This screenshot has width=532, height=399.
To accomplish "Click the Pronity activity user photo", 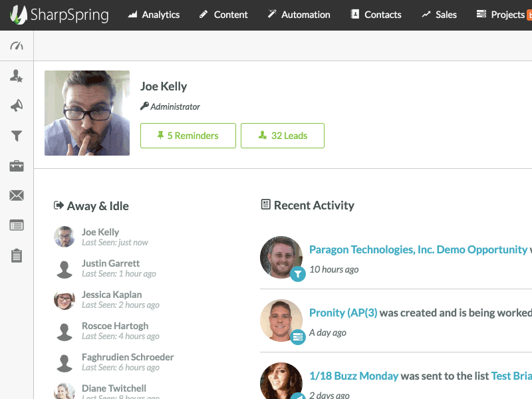I will point(281,321).
